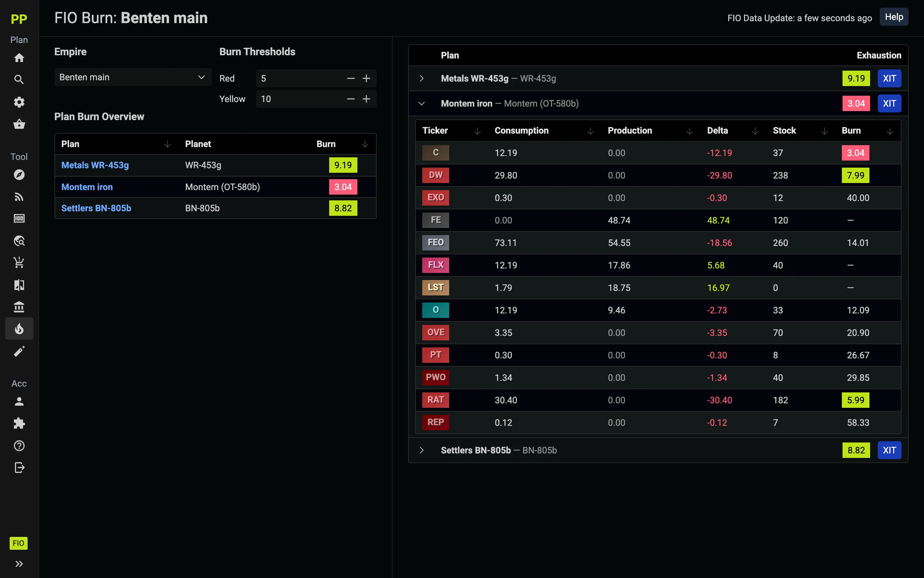Select the flame burn tool icon
The image size is (924, 578).
pyautogui.click(x=19, y=328)
